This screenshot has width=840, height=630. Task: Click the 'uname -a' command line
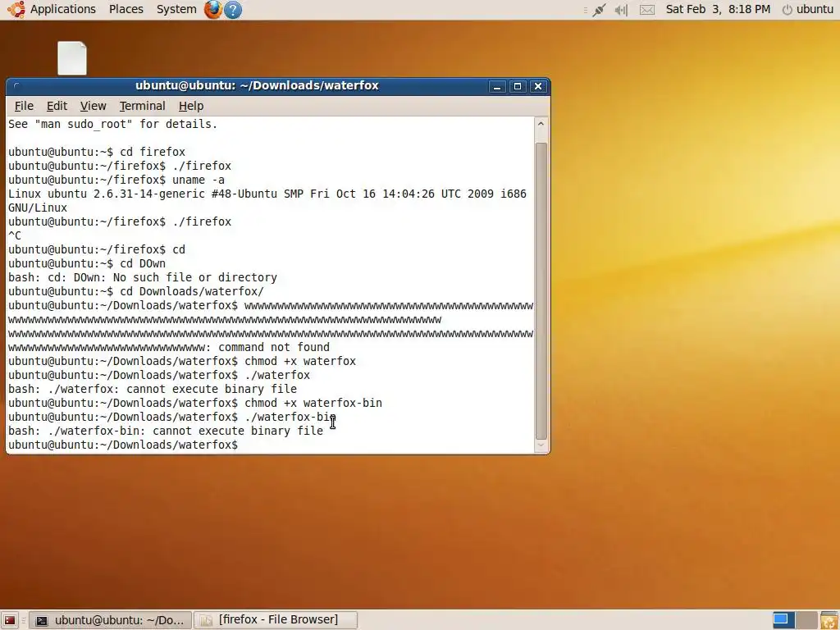pos(116,180)
